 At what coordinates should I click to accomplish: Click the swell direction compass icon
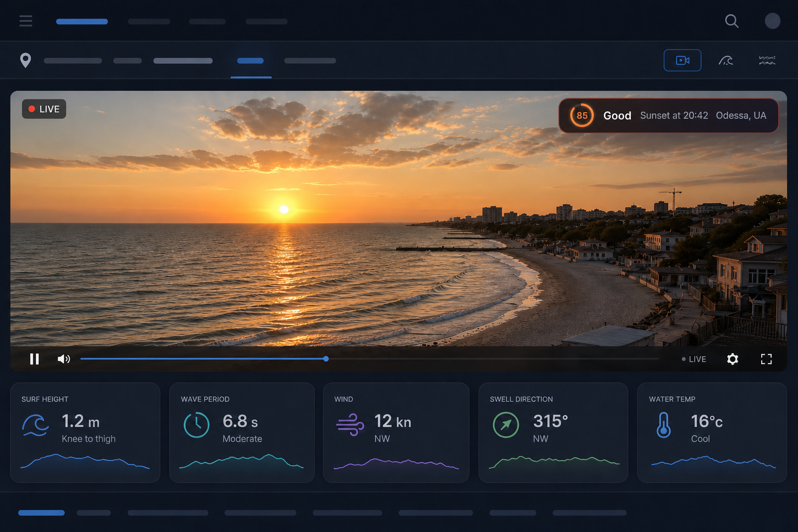(x=506, y=425)
